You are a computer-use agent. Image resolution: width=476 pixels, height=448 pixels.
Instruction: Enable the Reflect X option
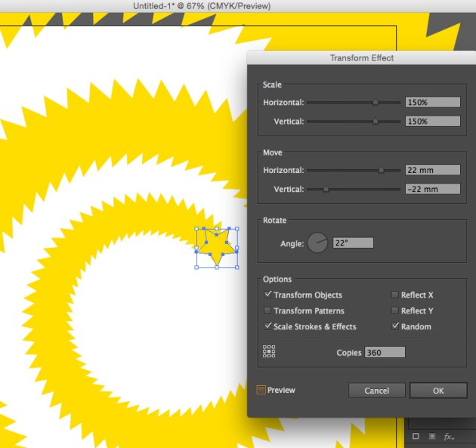pos(394,295)
